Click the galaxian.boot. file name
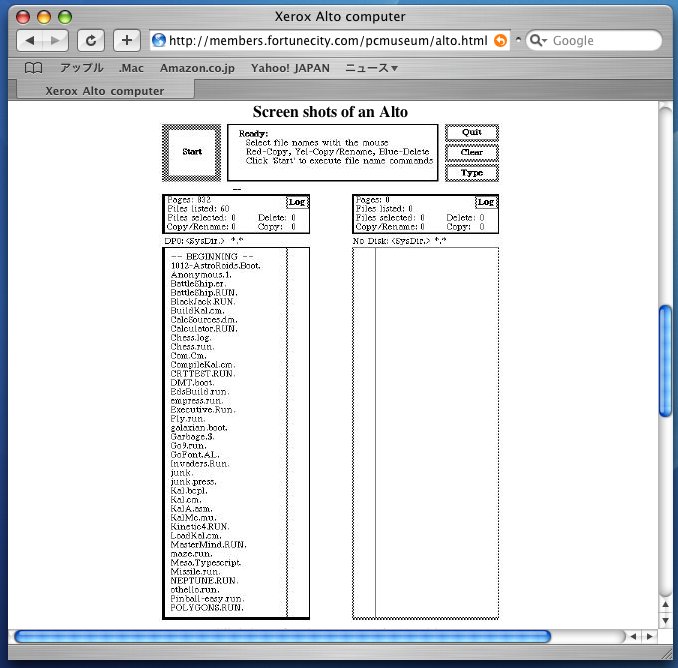 click(199, 428)
